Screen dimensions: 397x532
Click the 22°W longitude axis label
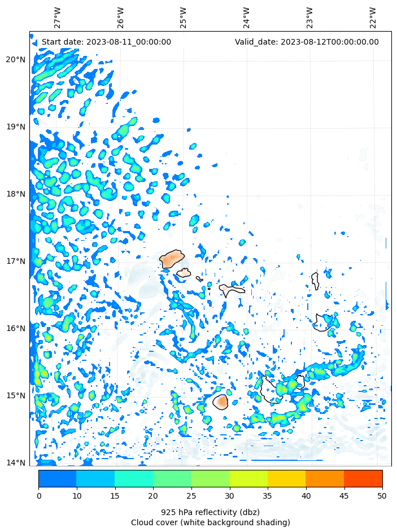pyautogui.click(x=373, y=18)
